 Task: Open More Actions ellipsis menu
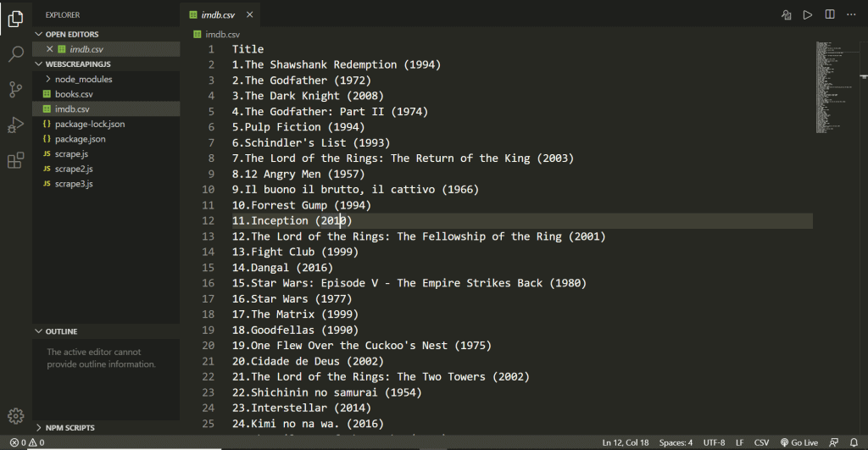click(x=851, y=14)
